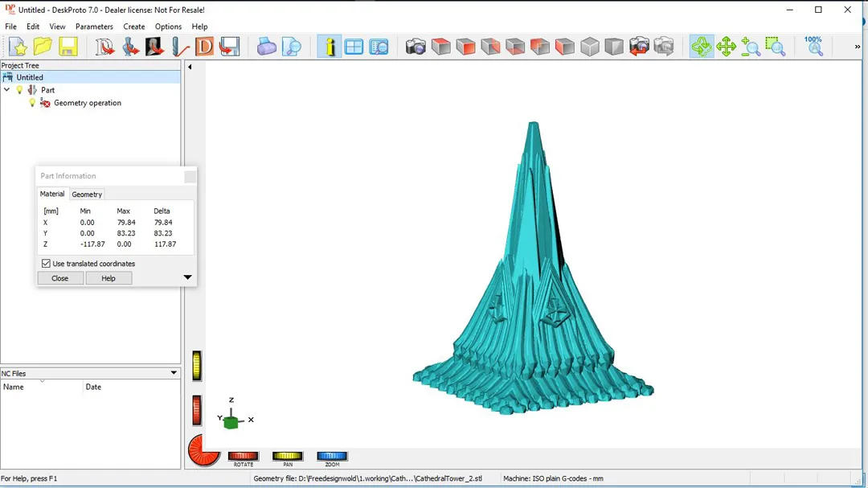868x488 pixels.
Task: Open the Help menu
Action: click(x=199, y=26)
